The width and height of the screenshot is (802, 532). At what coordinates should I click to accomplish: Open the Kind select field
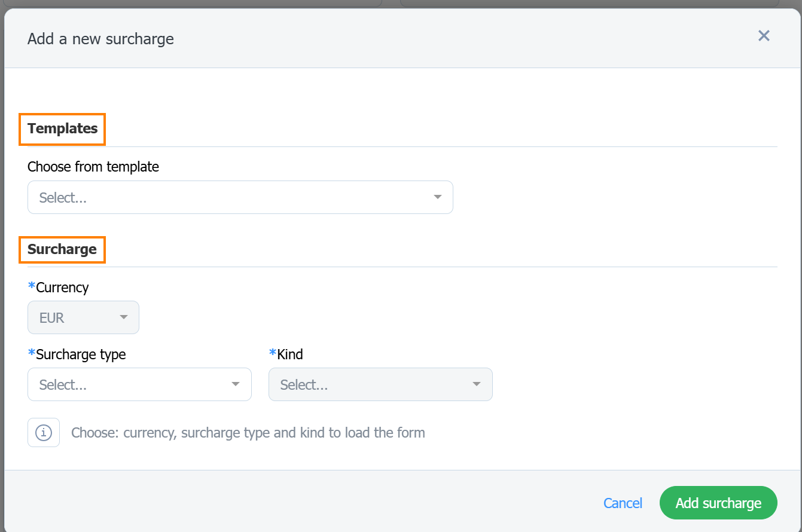click(380, 384)
